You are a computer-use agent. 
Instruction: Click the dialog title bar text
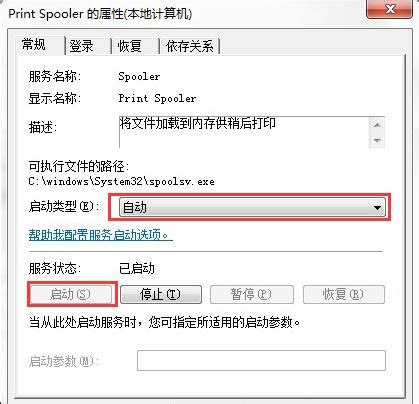click(x=100, y=14)
